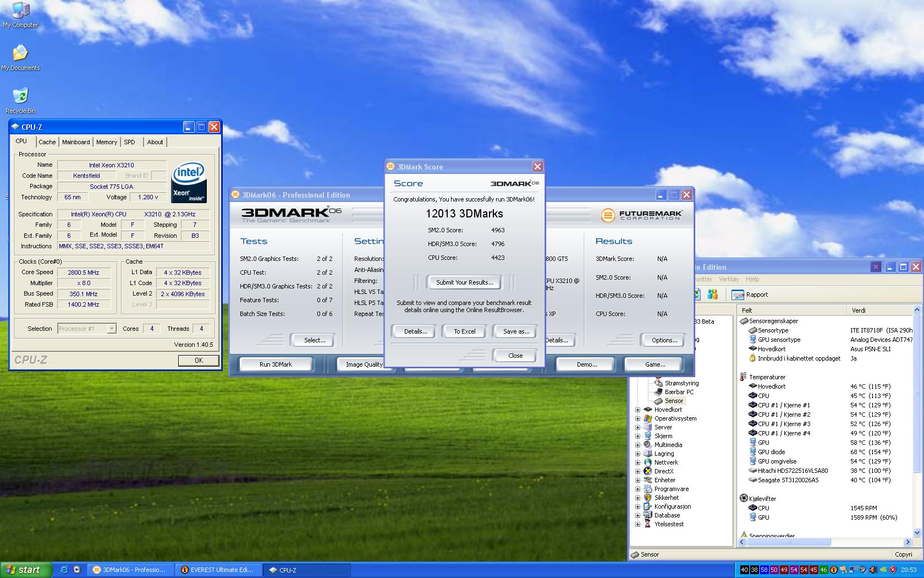Open Verktøy menu in EVEREST
Viewport: 924px width, 578px height.
pos(729,279)
